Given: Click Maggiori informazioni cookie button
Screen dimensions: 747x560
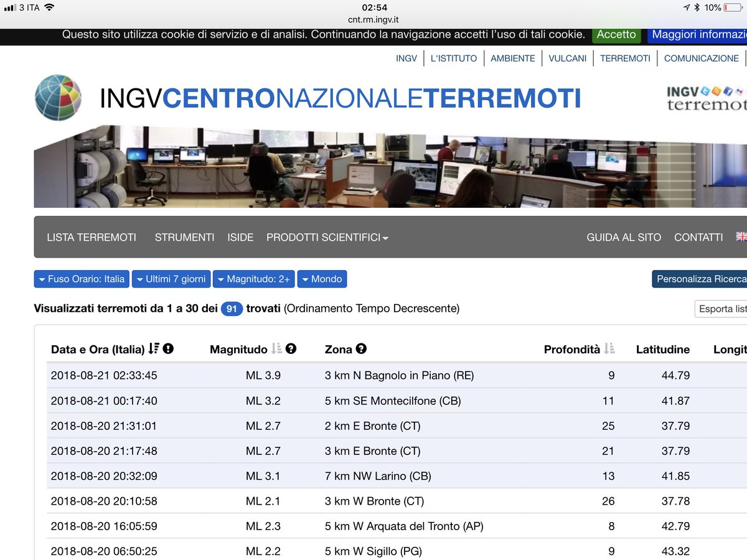Looking at the screenshot, I should coord(697,35).
